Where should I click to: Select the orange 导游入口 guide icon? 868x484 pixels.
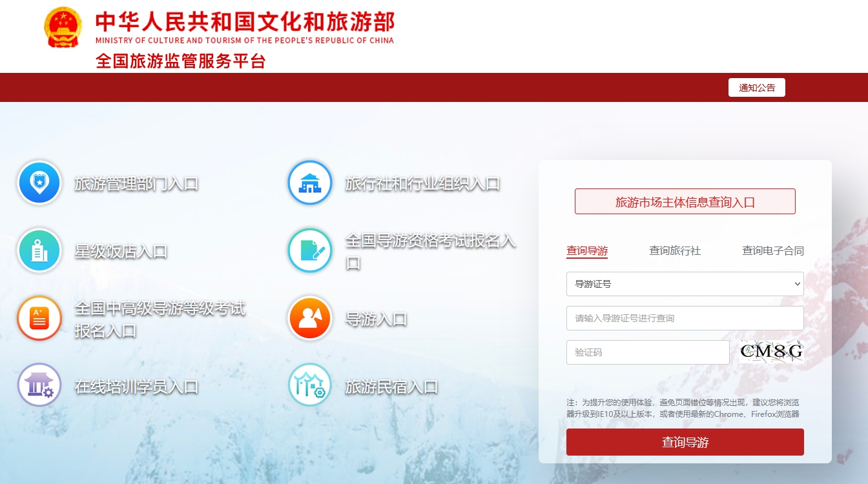click(310, 318)
